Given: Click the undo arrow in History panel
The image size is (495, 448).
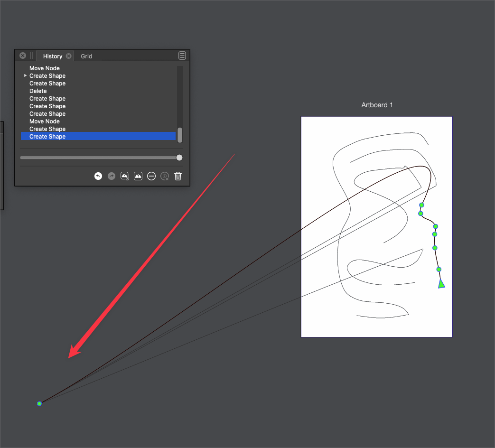Looking at the screenshot, I should point(98,176).
